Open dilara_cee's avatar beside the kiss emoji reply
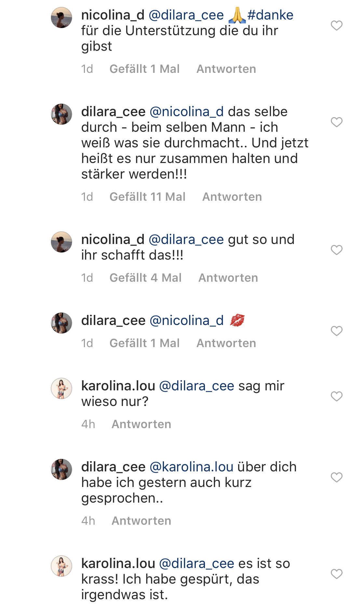 [x=61, y=323]
